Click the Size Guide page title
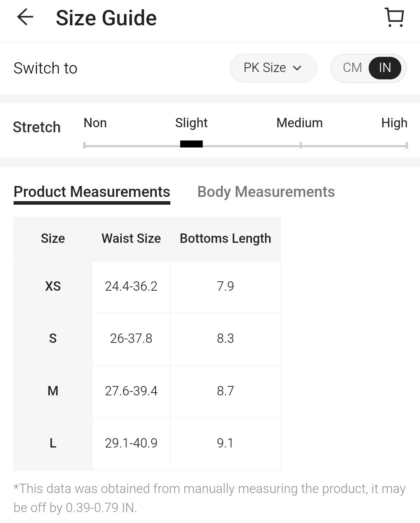This screenshot has height=523, width=420. pyautogui.click(x=106, y=18)
